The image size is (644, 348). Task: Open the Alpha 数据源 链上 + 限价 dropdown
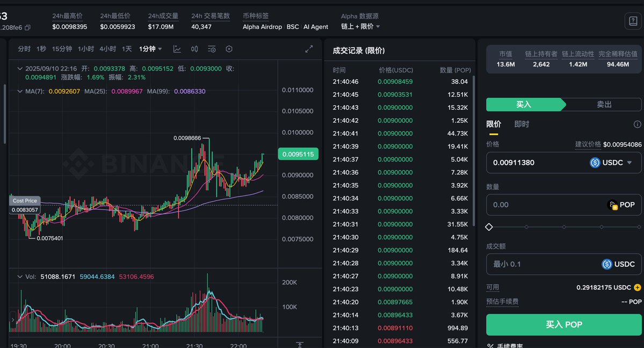click(x=360, y=26)
